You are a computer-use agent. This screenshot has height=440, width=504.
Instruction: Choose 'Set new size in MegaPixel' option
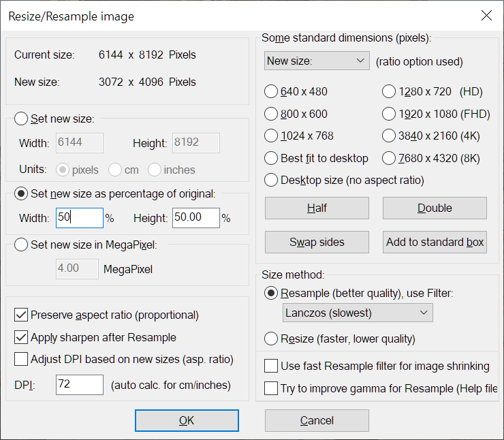21,245
